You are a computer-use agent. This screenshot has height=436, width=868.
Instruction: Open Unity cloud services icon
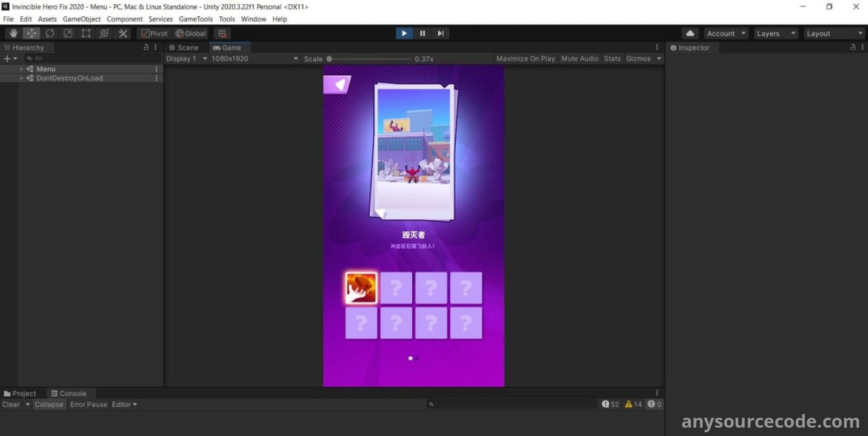[690, 33]
